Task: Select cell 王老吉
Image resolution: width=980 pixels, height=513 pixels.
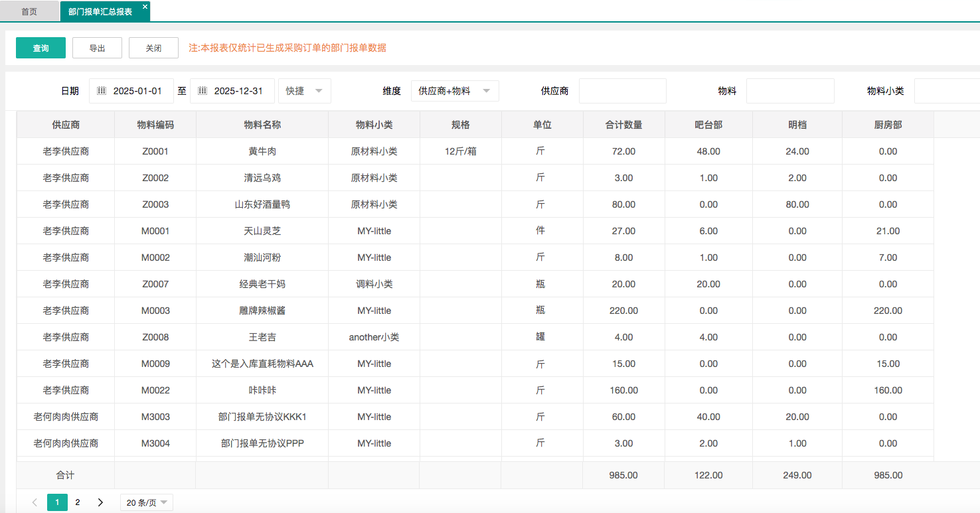Action: (262, 337)
